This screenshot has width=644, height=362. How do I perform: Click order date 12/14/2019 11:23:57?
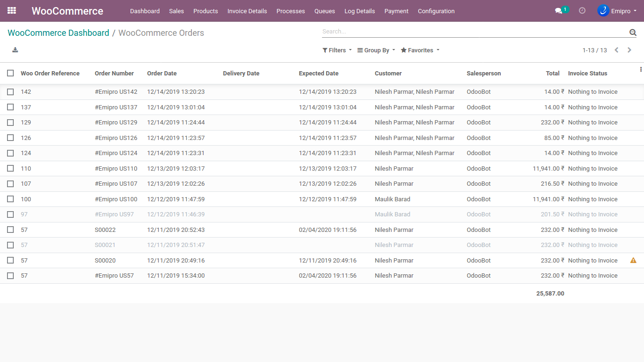coord(176,138)
